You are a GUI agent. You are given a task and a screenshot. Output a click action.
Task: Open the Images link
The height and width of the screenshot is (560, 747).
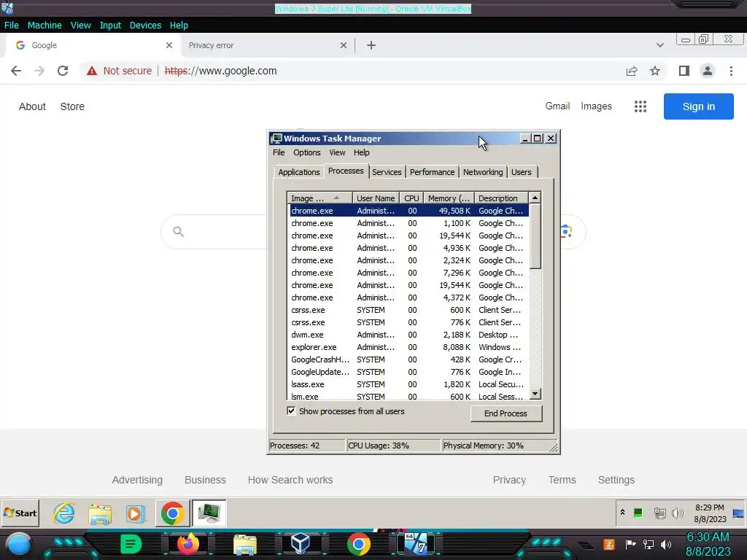pos(596,106)
